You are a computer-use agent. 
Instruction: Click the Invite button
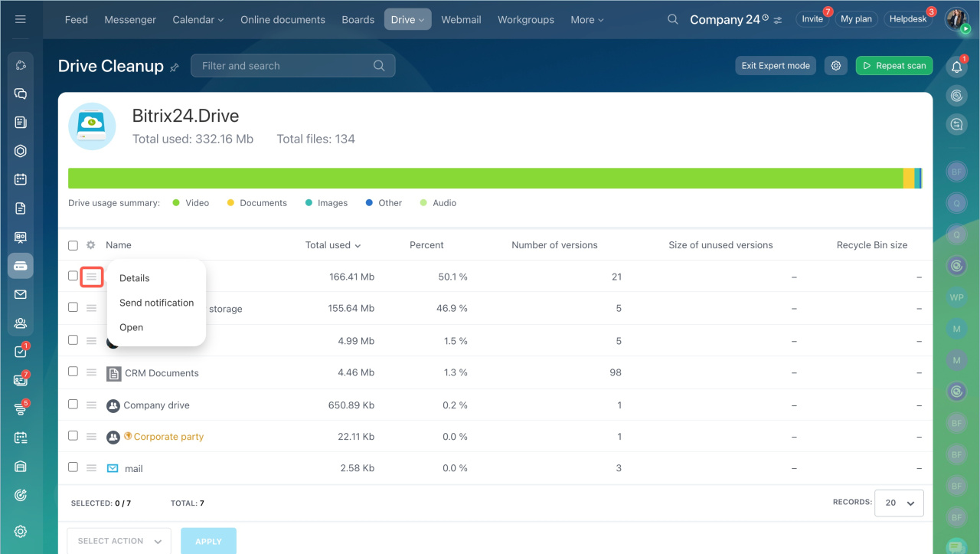click(x=812, y=19)
